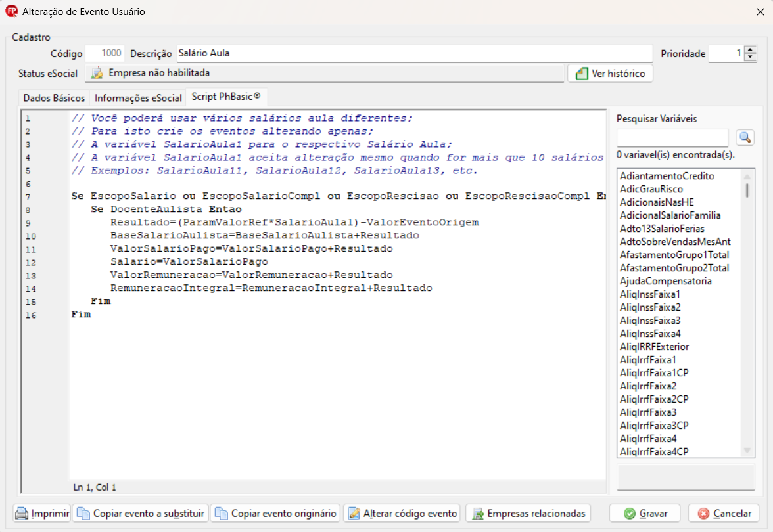The height and width of the screenshot is (532, 773).
Task: Choose Copiar evento a substituir
Action: [x=141, y=514]
